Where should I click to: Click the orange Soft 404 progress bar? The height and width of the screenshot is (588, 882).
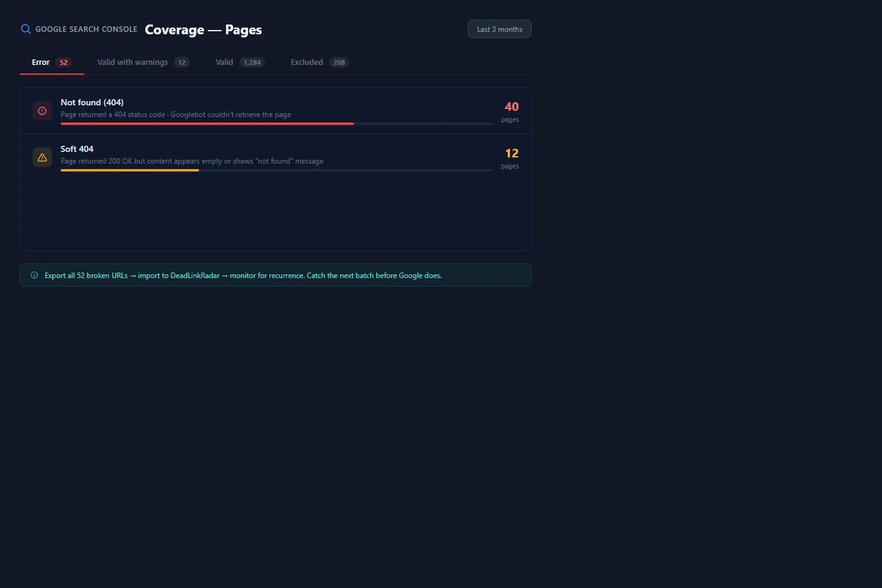tap(130, 170)
